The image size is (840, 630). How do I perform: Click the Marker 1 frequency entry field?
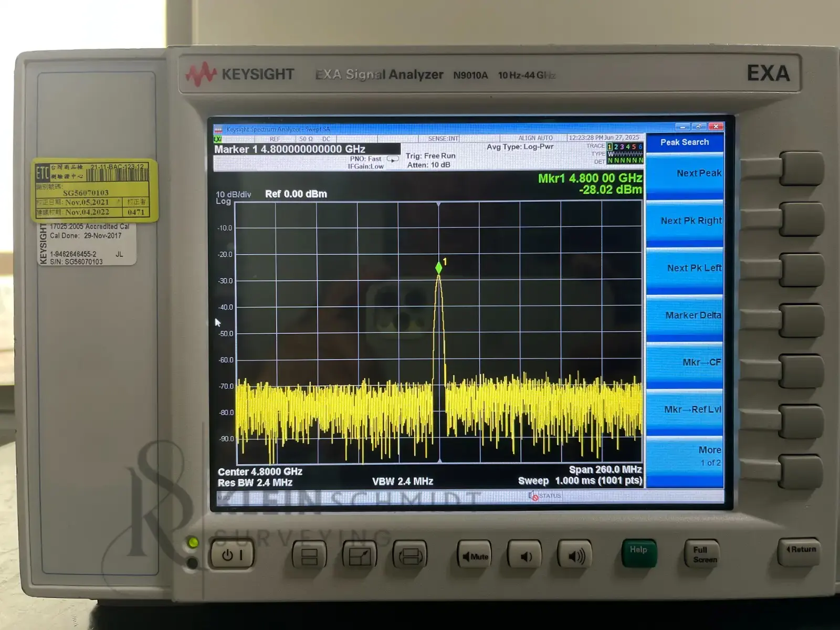tap(307, 149)
